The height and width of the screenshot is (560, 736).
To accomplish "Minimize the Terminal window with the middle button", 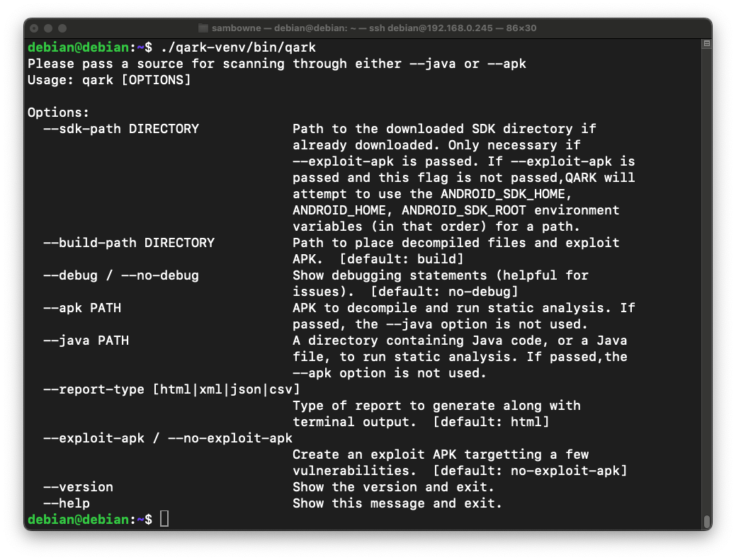I will pos(48,28).
